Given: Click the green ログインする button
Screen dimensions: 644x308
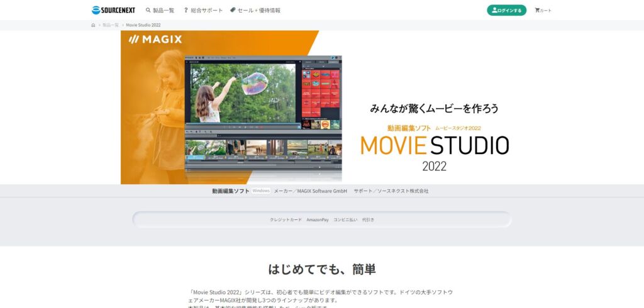Looking at the screenshot, I should (x=506, y=10).
